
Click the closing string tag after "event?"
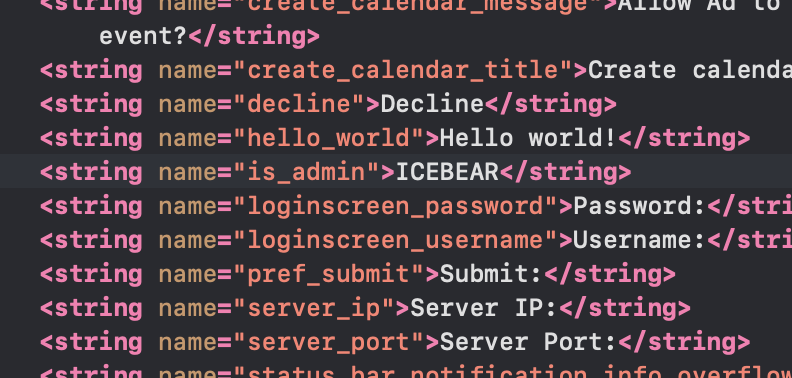(254, 36)
